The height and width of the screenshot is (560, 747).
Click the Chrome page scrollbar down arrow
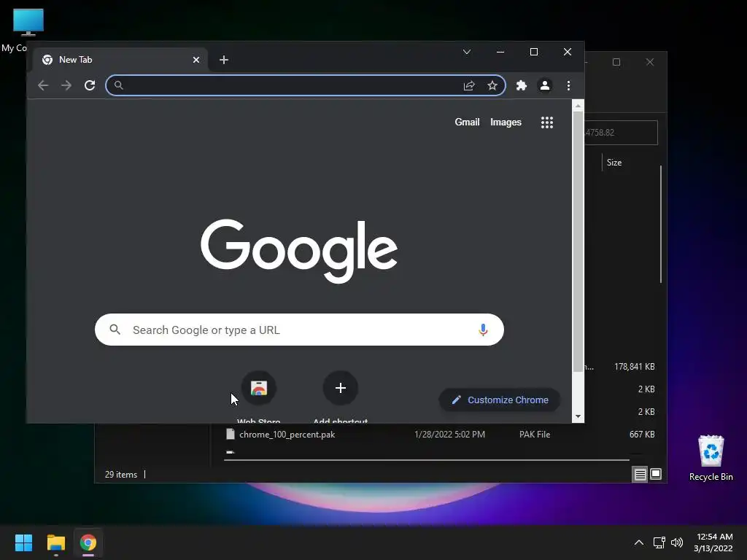(578, 416)
